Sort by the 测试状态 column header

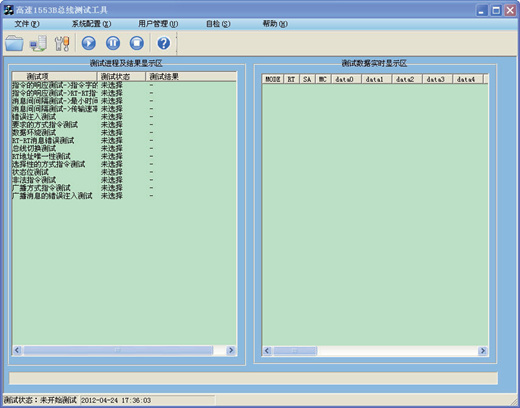pos(121,76)
